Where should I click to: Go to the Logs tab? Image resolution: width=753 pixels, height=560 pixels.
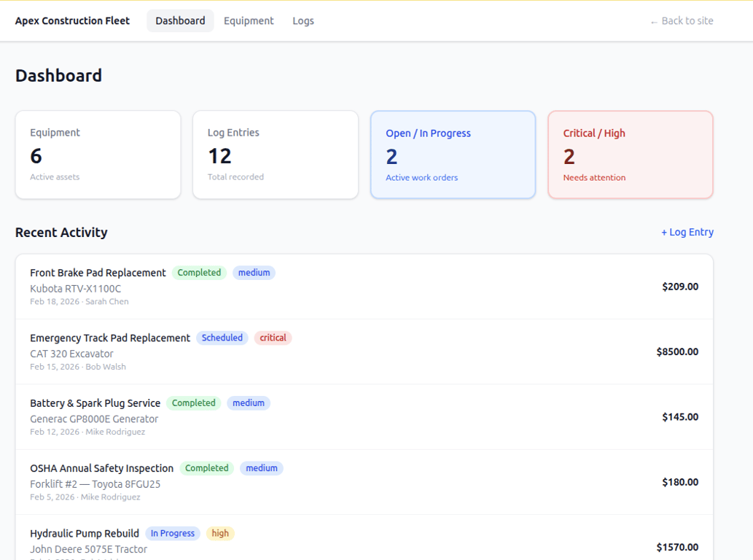click(303, 21)
